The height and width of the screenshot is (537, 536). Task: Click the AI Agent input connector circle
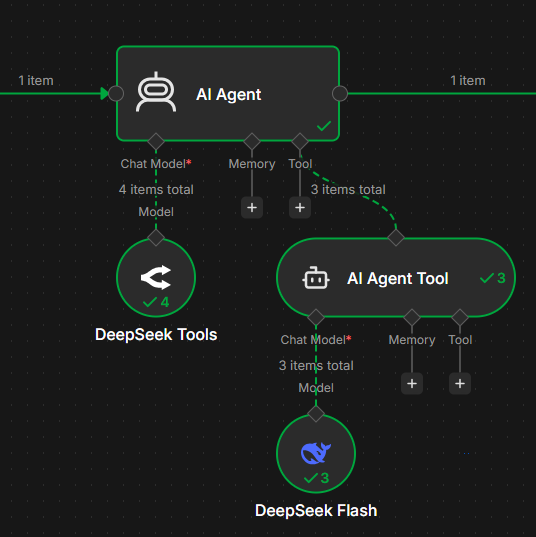pyautogui.click(x=116, y=93)
